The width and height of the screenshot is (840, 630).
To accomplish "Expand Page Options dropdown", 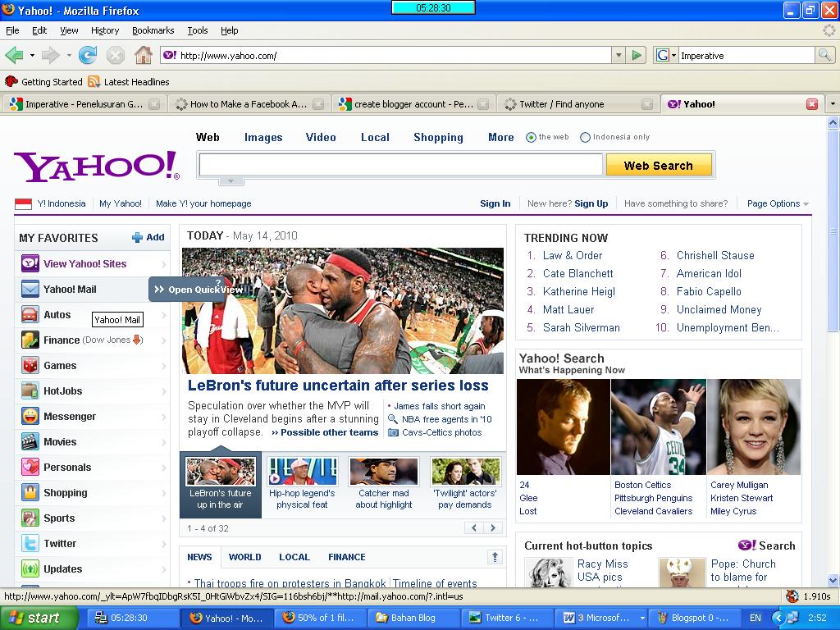I will click(x=806, y=204).
